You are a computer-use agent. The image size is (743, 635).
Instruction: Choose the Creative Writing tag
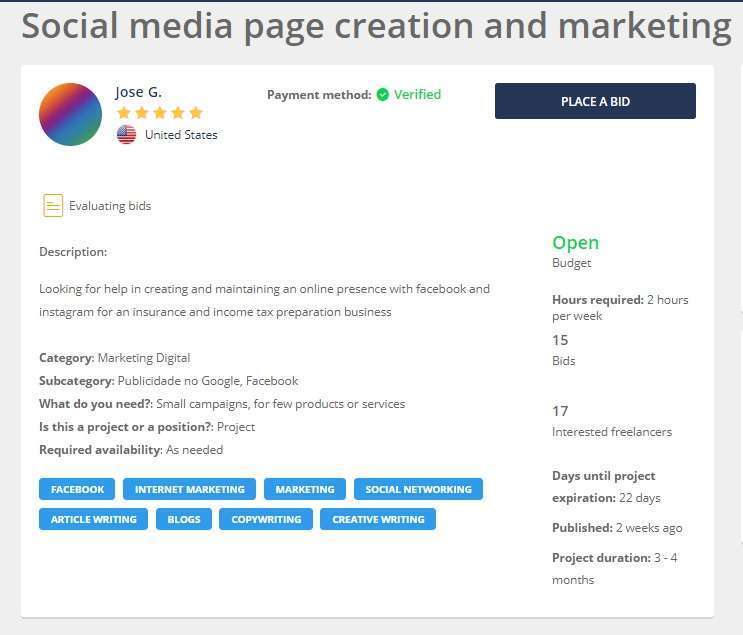378,519
